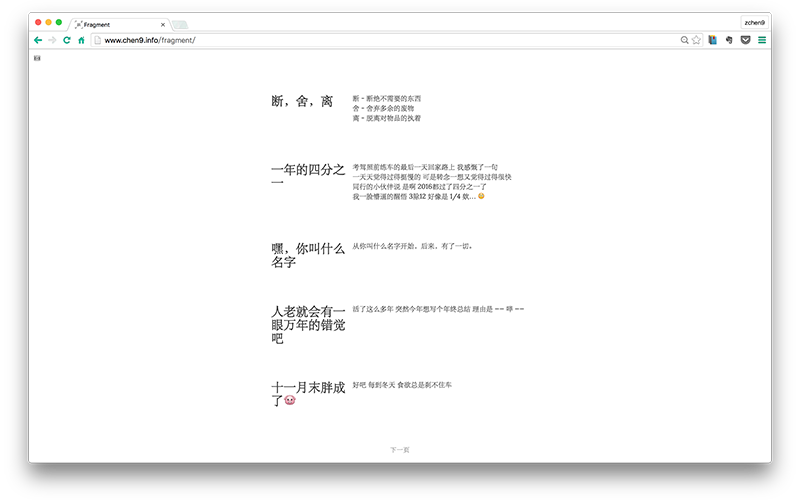
Task: Select the fragment browser tab
Action: 115,23
